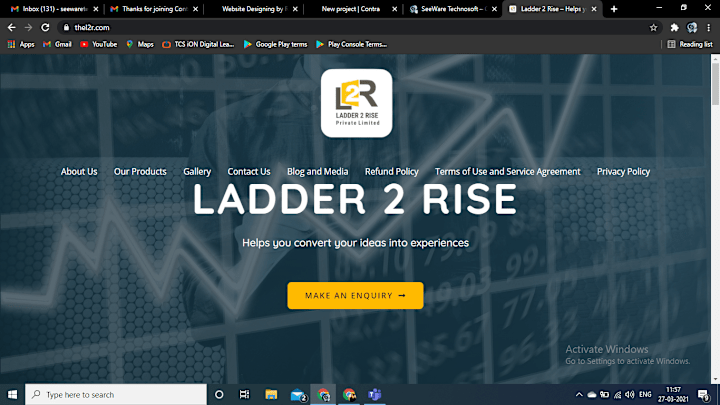Open the notification center icon
The height and width of the screenshot is (405, 720).
703,394
